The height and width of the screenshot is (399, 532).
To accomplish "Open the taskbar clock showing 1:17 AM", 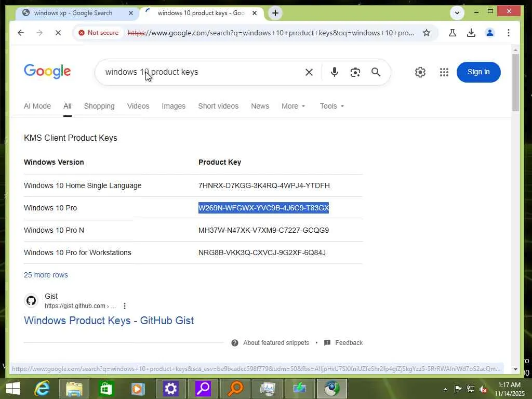I will (x=510, y=389).
